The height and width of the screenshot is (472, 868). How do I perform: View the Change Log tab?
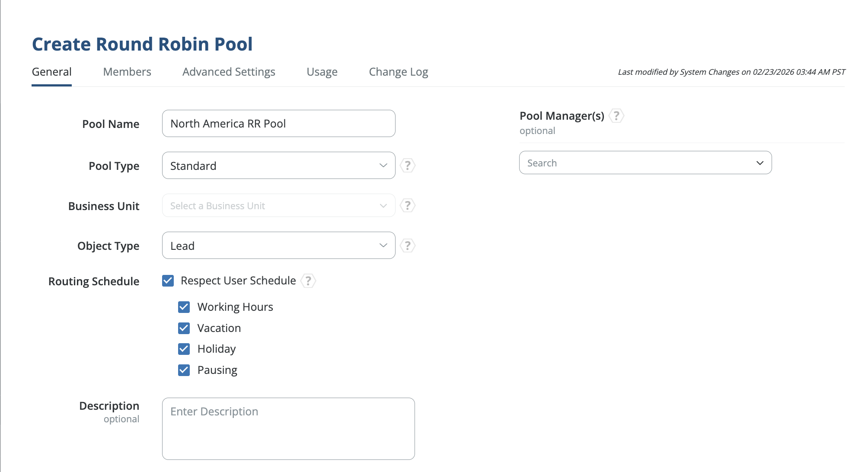tap(398, 72)
